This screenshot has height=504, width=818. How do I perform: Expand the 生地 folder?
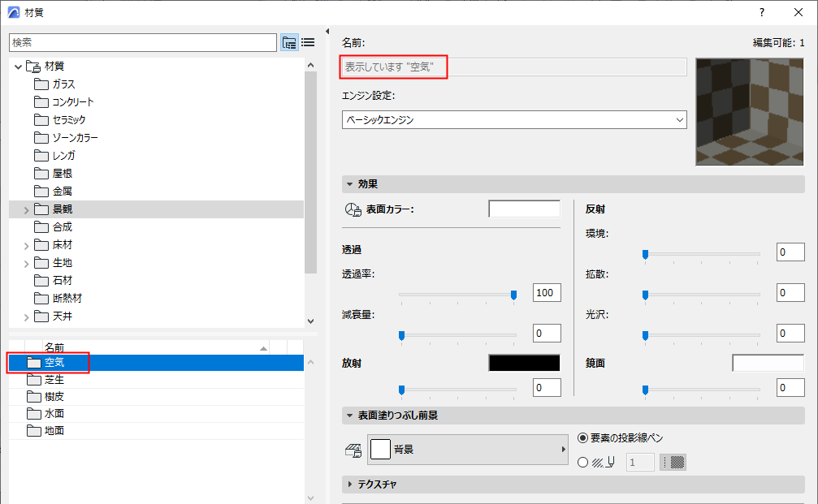(26, 264)
